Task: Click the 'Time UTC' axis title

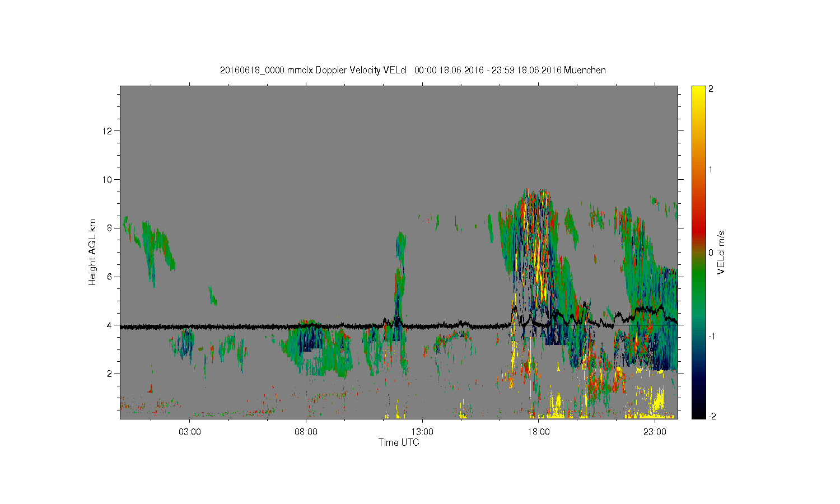Action: click(399, 442)
